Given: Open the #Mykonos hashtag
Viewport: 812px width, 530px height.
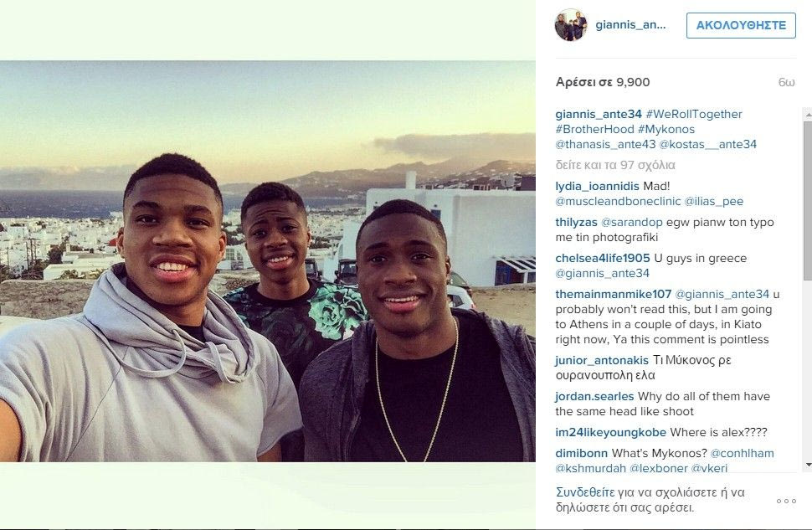Looking at the screenshot, I should pos(666,129).
